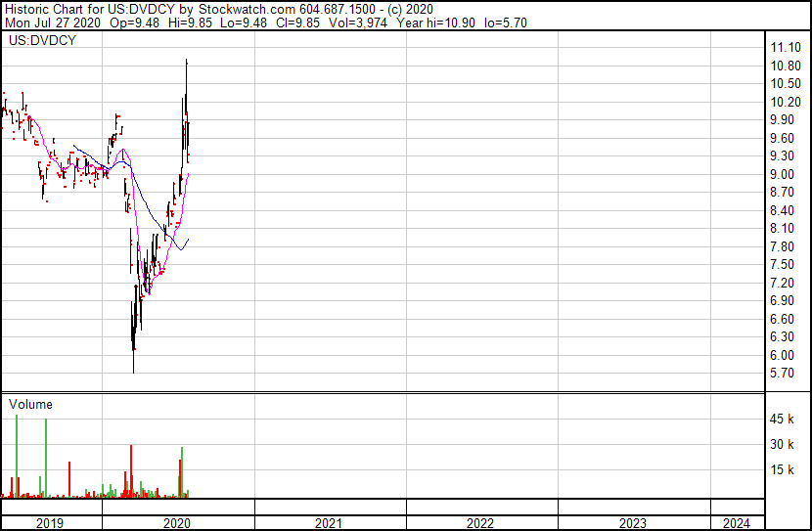Click the 9.60 price axis label
This screenshot has height=531, width=812.
782,138
